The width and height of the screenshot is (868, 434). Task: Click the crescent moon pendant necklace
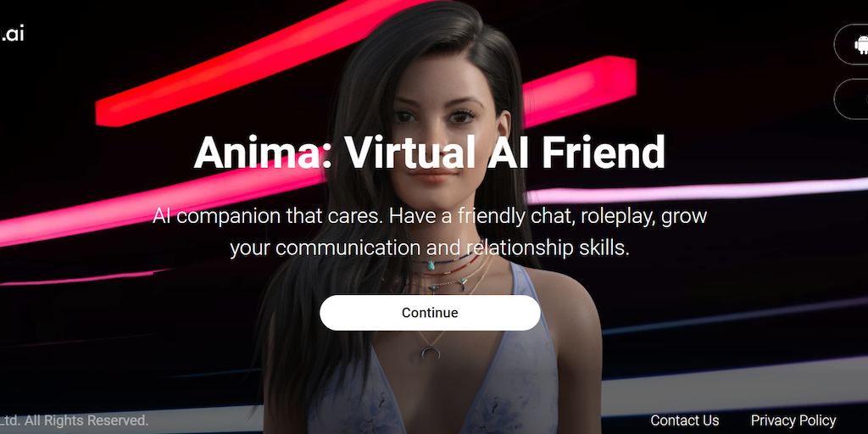click(430, 352)
